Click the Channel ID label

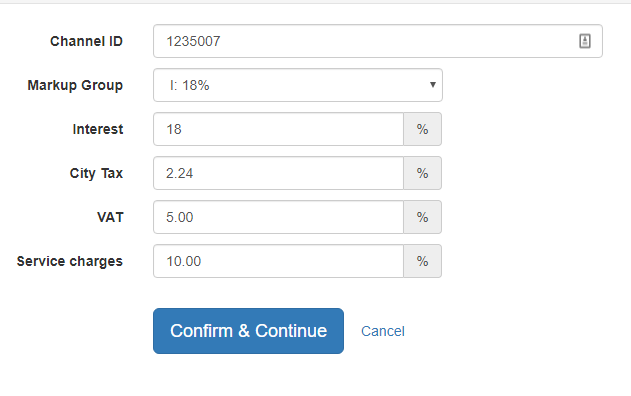pos(86,41)
